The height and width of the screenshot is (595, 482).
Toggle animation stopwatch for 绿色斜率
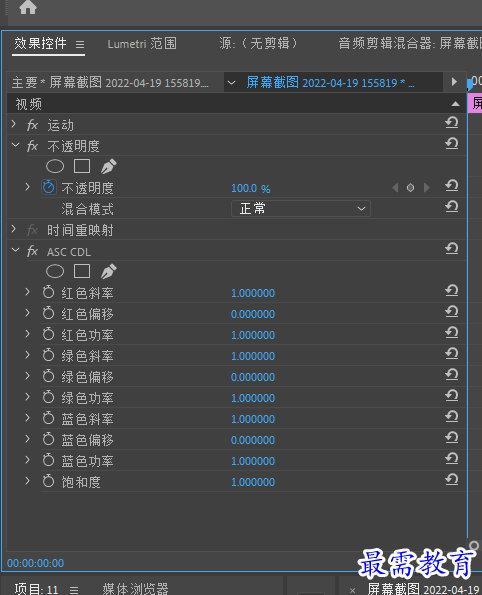tap(49, 355)
